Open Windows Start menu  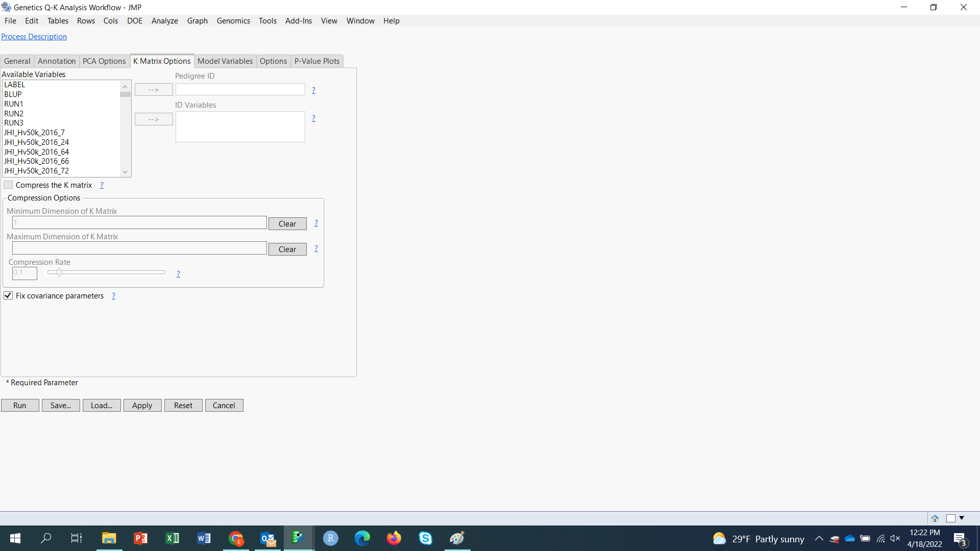(x=15, y=538)
